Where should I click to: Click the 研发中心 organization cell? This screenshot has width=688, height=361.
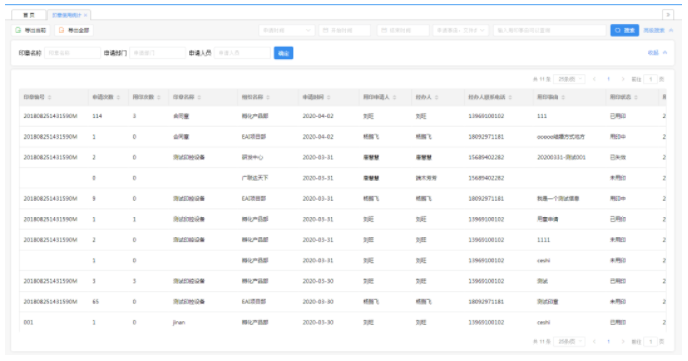(x=252, y=157)
